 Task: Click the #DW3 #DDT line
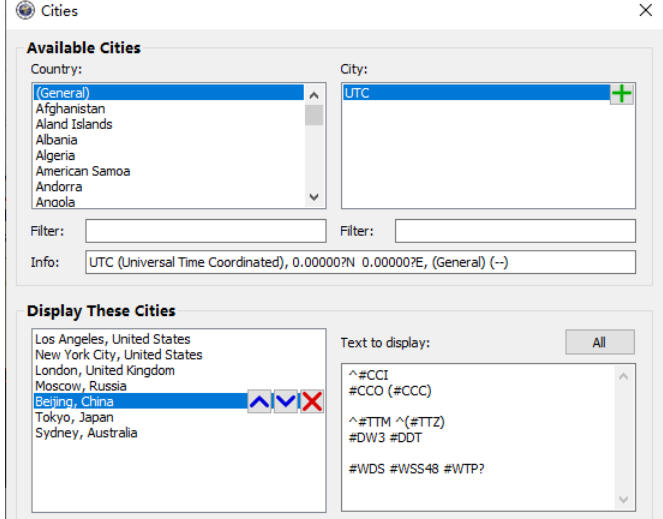(x=385, y=438)
